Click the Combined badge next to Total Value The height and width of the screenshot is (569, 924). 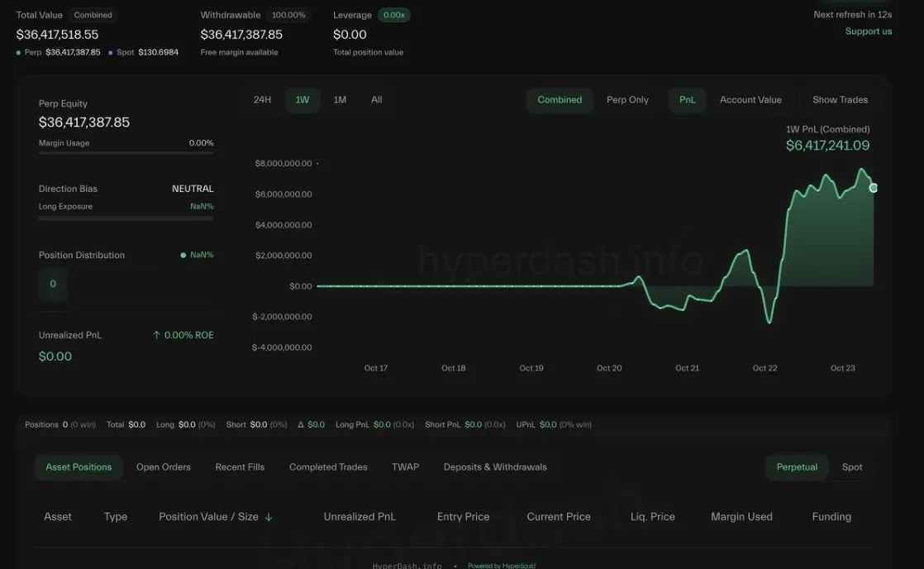(x=93, y=14)
